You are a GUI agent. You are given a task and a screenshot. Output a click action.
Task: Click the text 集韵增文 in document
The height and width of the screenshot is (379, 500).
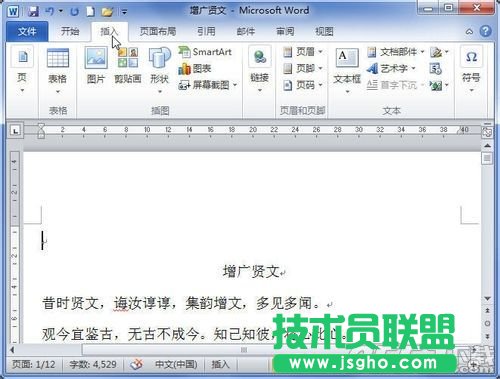(213, 303)
